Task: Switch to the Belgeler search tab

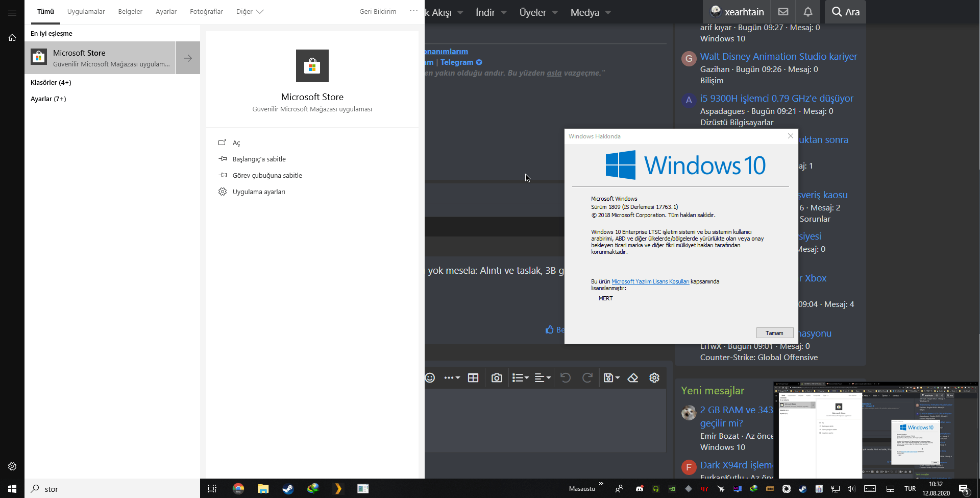Action: tap(130, 12)
